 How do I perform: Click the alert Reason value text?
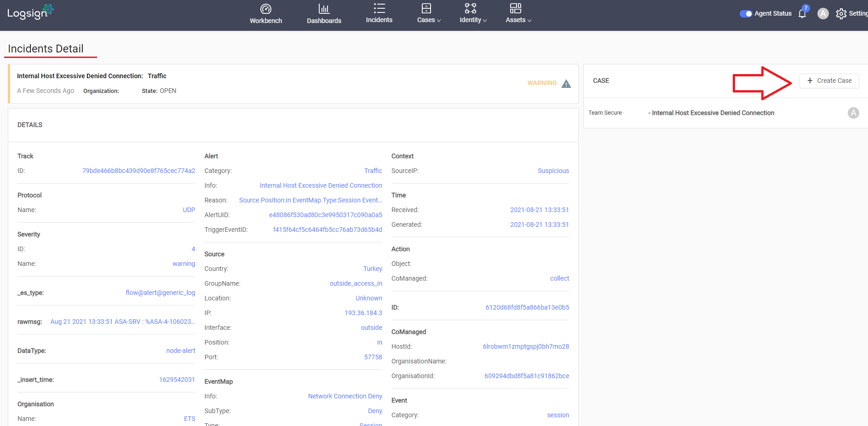[310, 200]
